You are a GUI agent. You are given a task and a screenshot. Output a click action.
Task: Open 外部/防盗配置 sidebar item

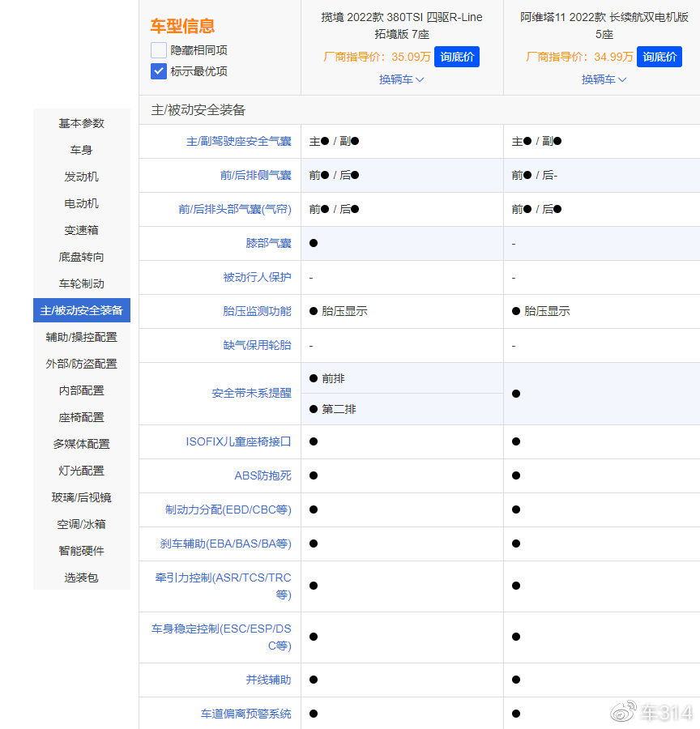[81, 364]
